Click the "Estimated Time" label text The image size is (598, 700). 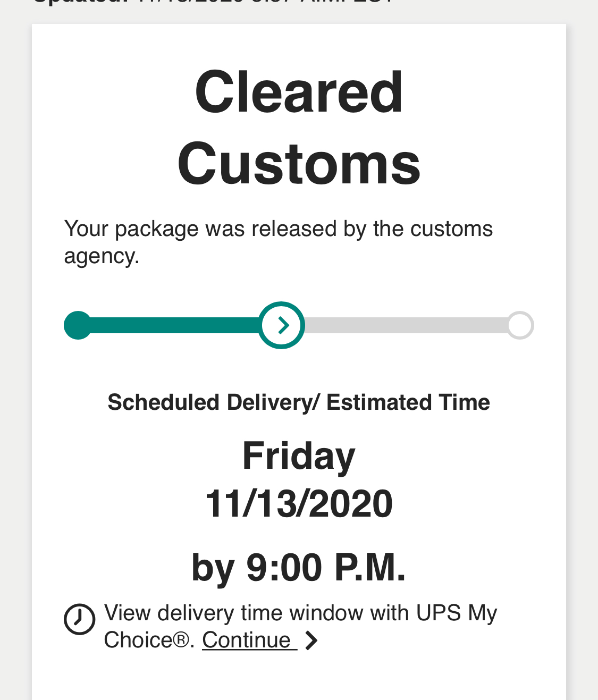tap(408, 402)
